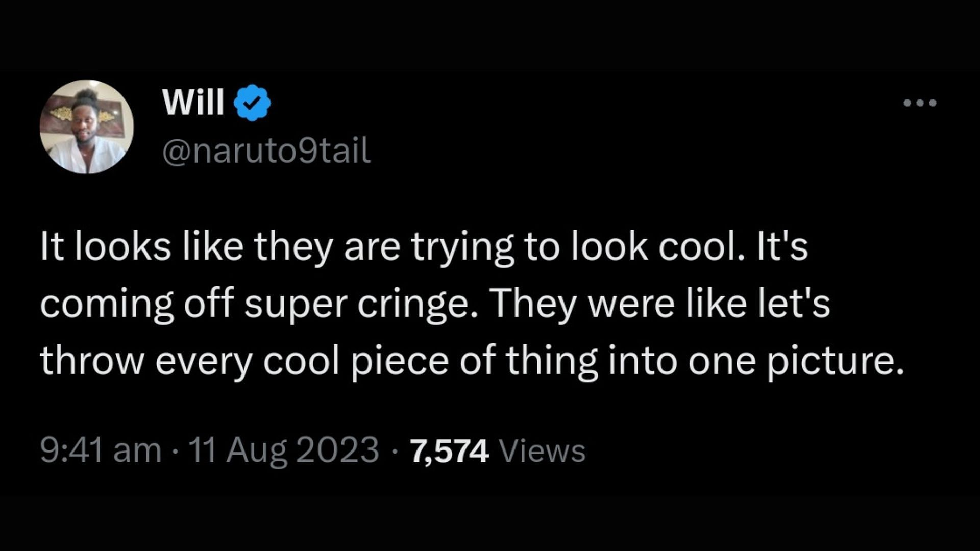Click the "Views" label
Viewport: 980px width, 551px height.
point(542,451)
